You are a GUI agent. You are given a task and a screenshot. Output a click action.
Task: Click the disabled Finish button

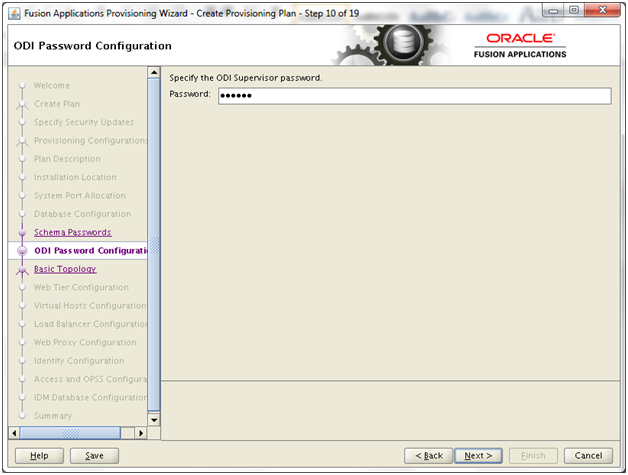533,455
